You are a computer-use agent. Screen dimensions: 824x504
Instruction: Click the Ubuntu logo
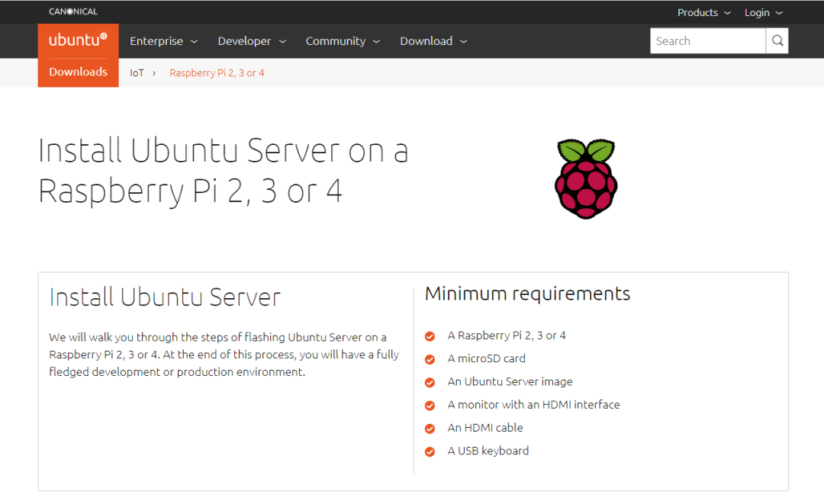78,40
